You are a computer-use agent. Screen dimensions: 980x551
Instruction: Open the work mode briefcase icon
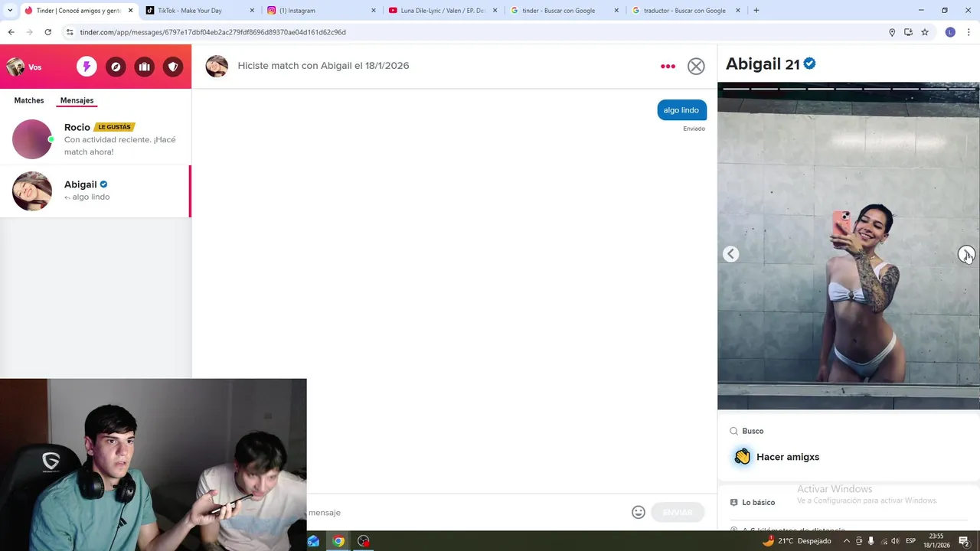coord(144,67)
